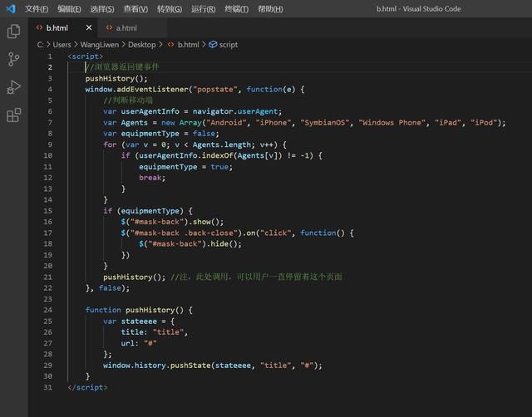Image resolution: width=532 pixels, height=417 pixels.
Task: Click the url: "#" property line
Action: (x=139, y=343)
